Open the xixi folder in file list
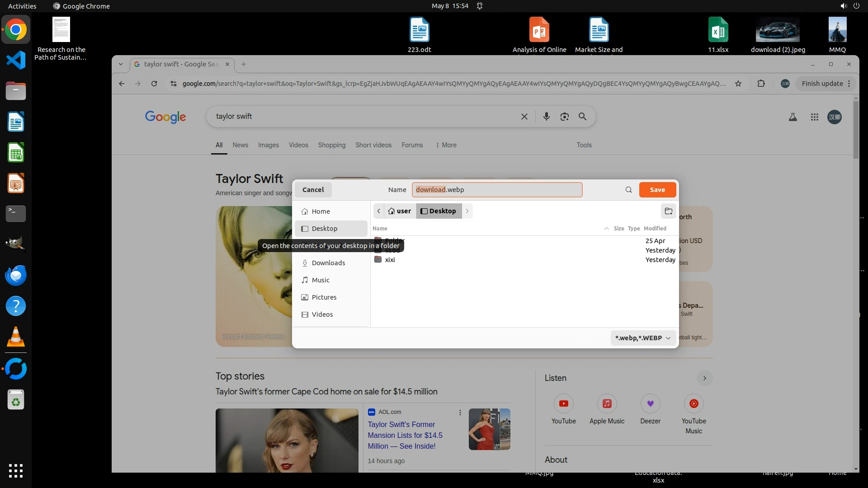The image size is (868, 488). tap(389, 260)
